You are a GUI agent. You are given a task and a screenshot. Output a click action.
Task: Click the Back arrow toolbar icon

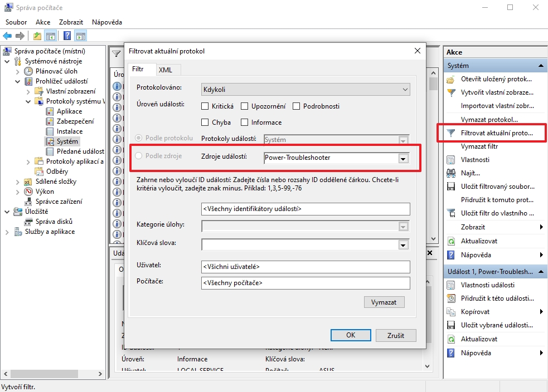click(7, 36)
